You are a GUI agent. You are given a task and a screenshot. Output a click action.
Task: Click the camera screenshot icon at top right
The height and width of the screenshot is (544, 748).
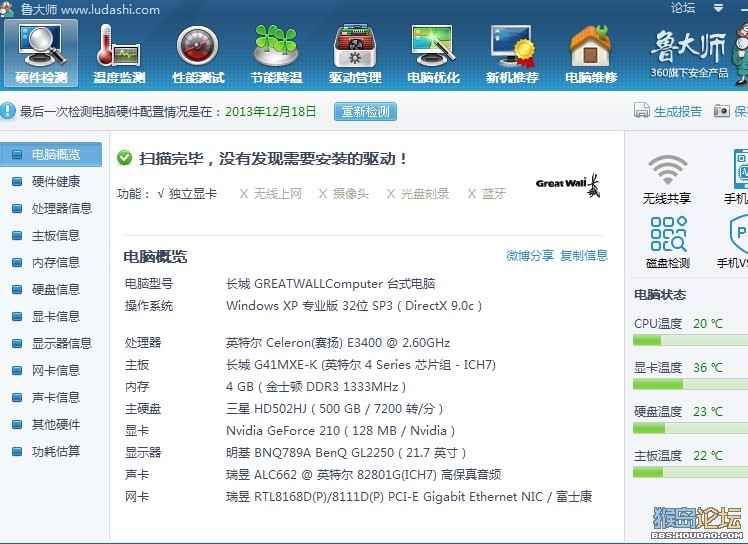click(x=721, y=111)
